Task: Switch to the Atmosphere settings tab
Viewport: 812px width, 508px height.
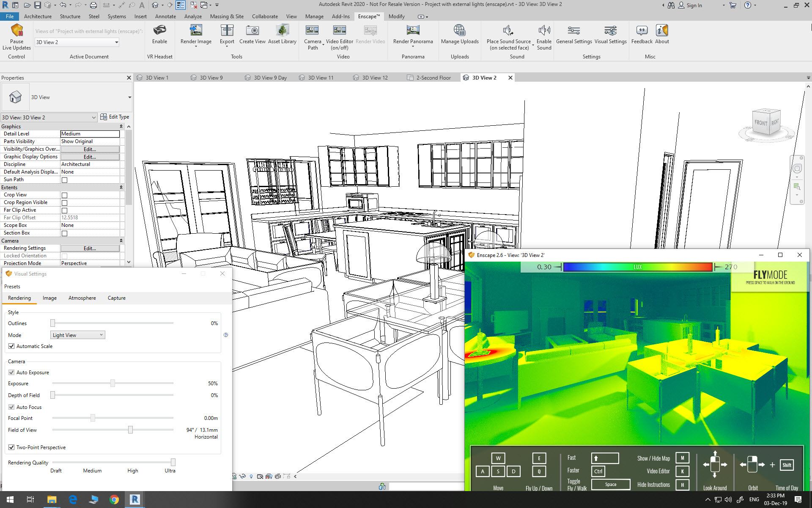Action: 82,298
